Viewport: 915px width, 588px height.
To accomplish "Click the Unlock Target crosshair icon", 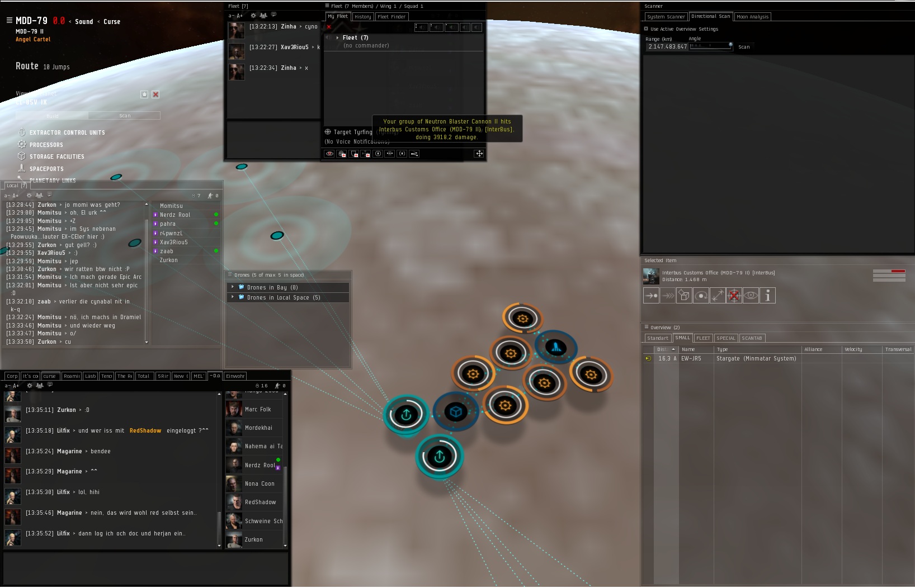I will point(734,296).
